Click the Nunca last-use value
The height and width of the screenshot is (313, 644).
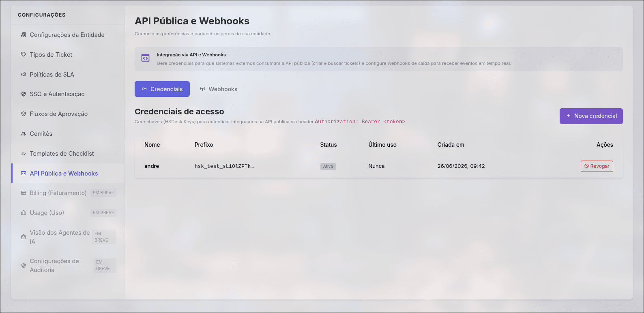tap(376, 166)
